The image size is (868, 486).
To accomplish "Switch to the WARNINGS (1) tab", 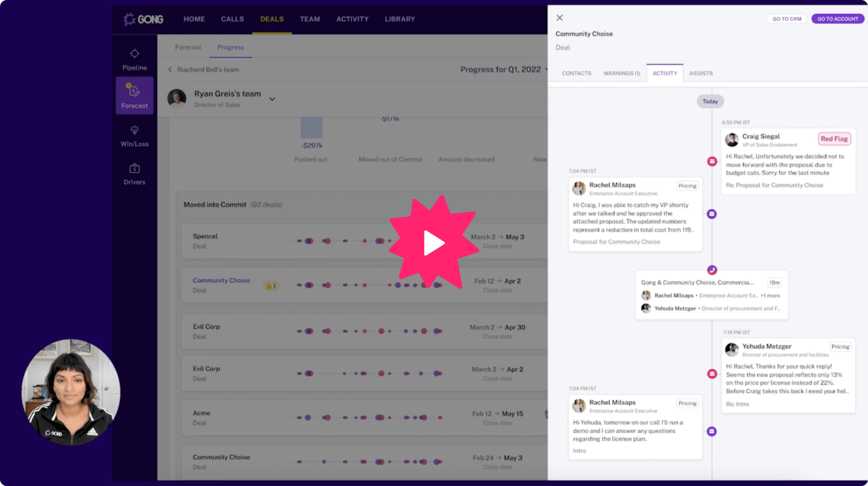I will 621,74.
